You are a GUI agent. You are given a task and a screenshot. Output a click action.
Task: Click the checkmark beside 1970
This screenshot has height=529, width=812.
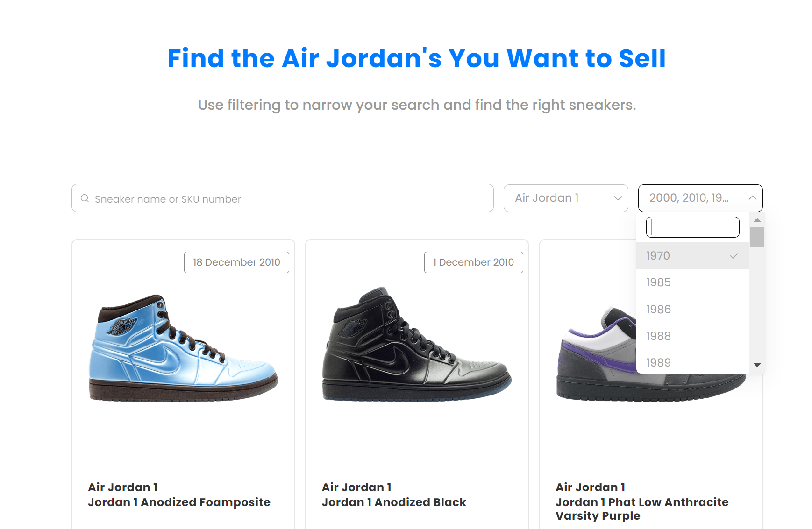click(x=734, y=256)
